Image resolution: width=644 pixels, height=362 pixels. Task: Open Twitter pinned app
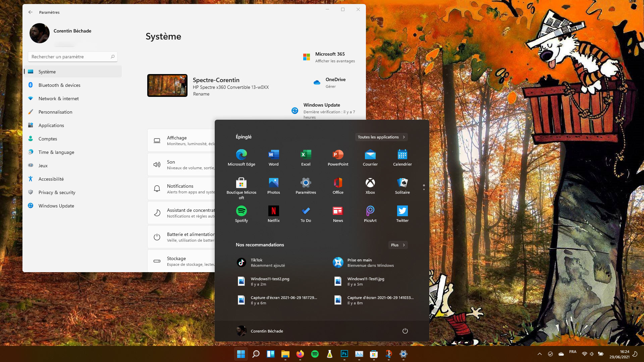402,214
